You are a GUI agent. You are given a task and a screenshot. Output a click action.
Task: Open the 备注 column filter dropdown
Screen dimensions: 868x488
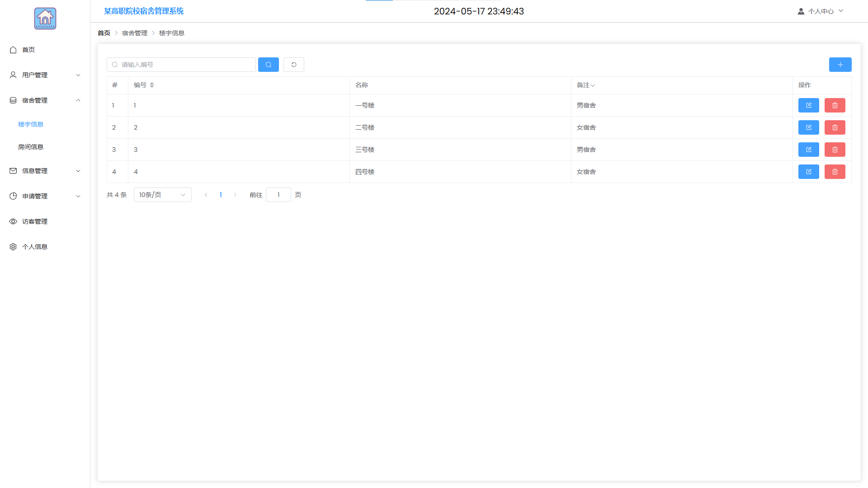(x=592, y=85)
